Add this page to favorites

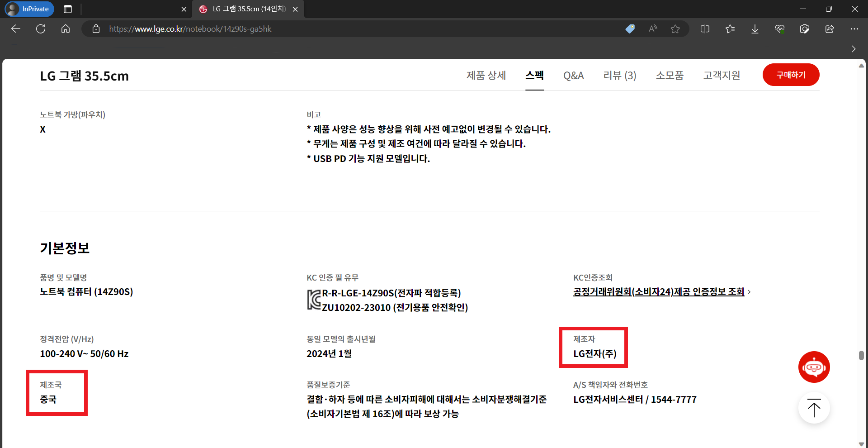tap(675, 29)
